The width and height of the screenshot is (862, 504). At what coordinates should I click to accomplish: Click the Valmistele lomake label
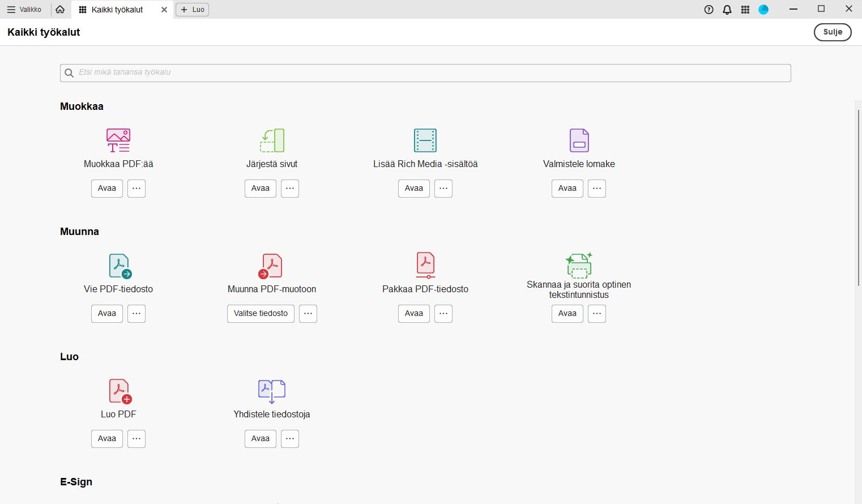click(579, 164)
